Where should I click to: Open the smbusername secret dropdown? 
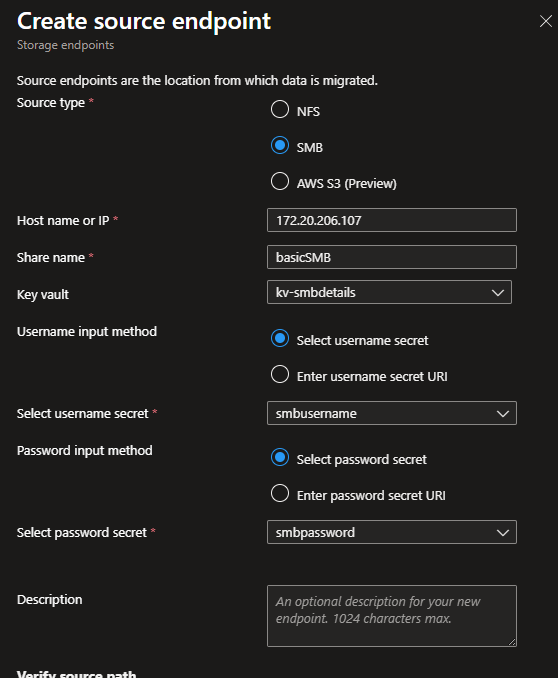click(x=392, y=413)
